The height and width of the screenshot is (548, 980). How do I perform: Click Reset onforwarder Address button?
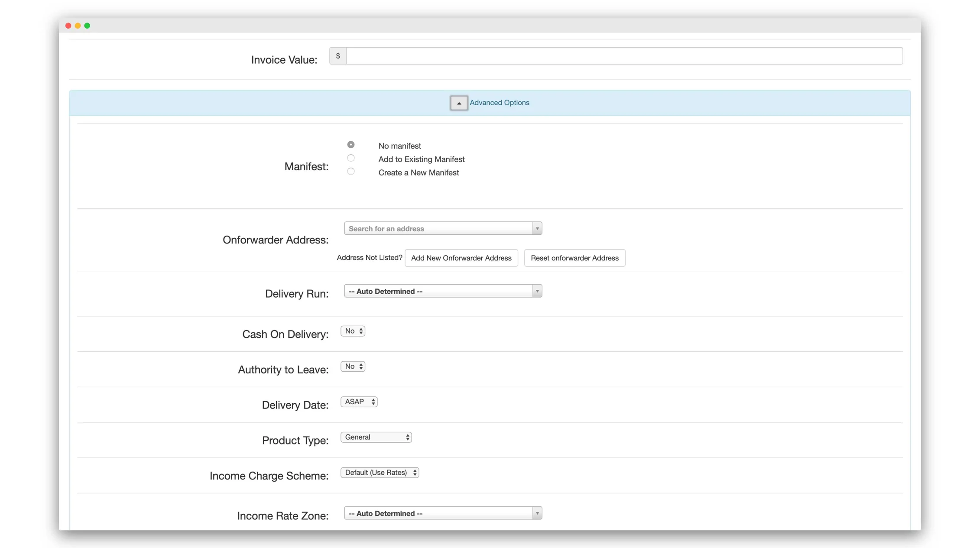point(574,258)
